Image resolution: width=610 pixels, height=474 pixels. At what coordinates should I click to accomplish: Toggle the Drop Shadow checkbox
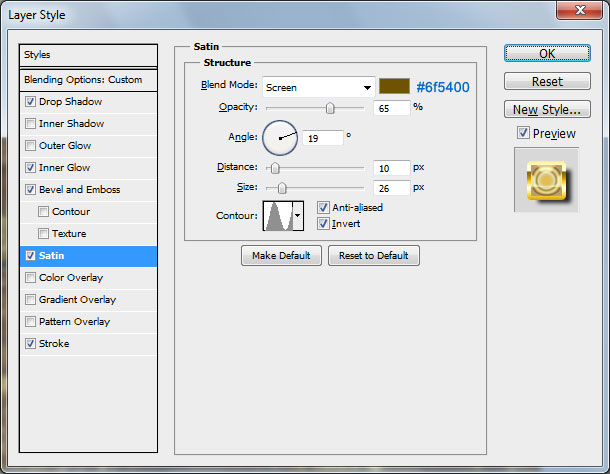point(30,102)
